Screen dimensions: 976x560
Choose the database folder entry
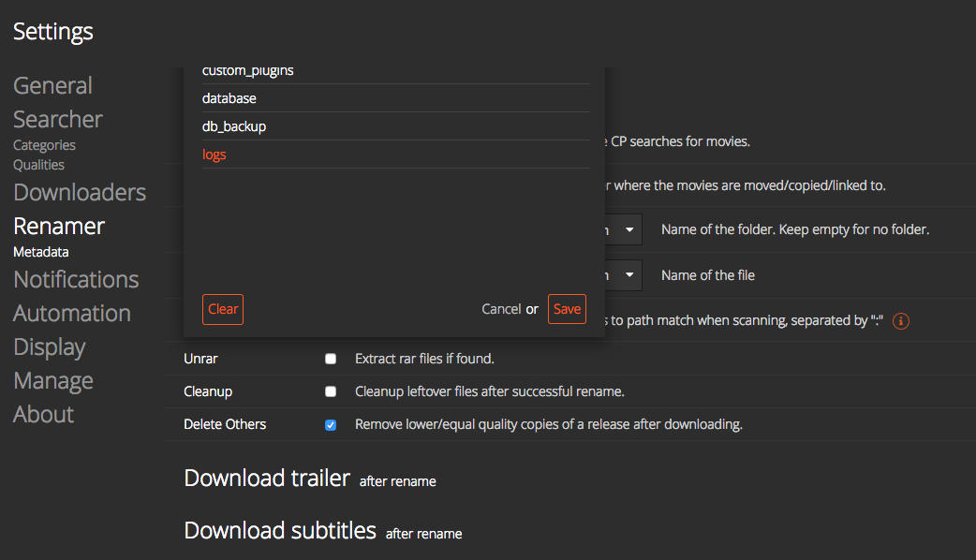(229, 98)
